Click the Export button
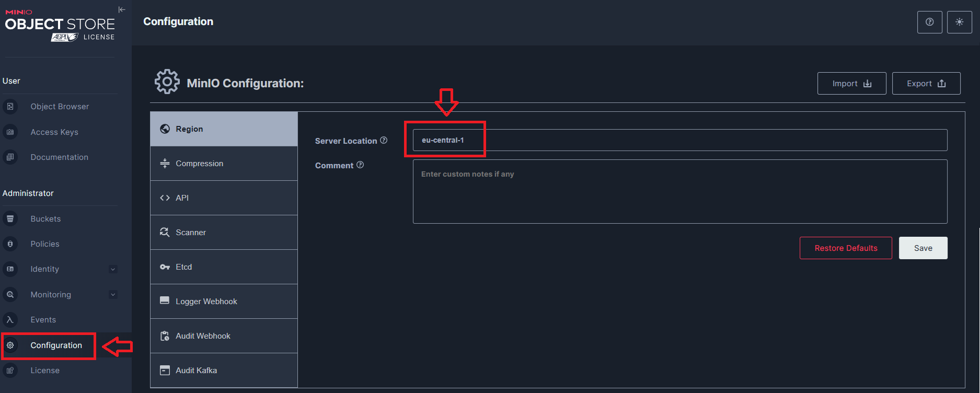 click(926, 84)
